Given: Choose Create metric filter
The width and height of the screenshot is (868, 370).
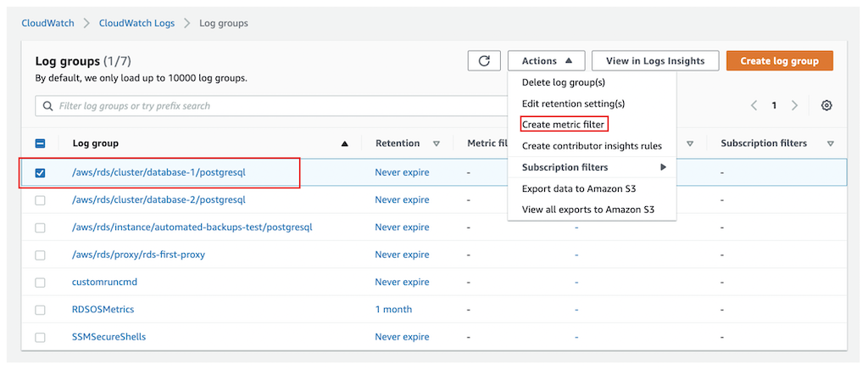Looking at the screenshot, I should tap(563, 125).
